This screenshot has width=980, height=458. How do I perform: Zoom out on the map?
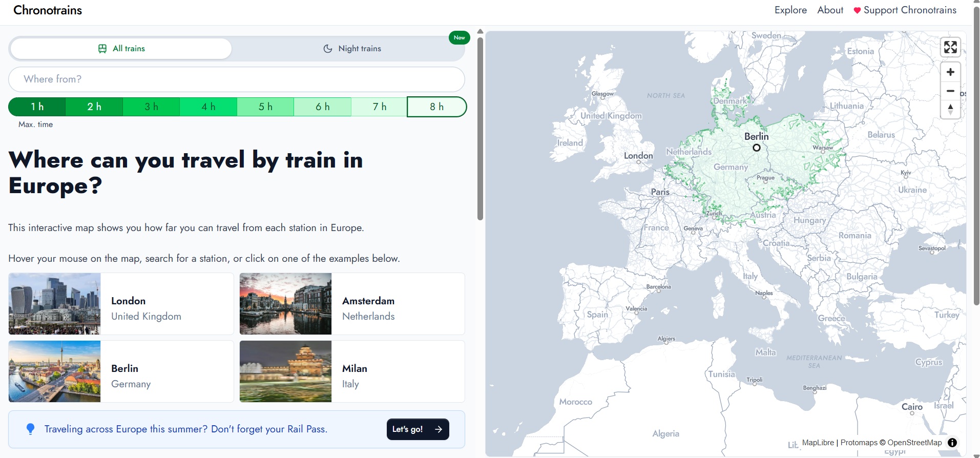950,91
